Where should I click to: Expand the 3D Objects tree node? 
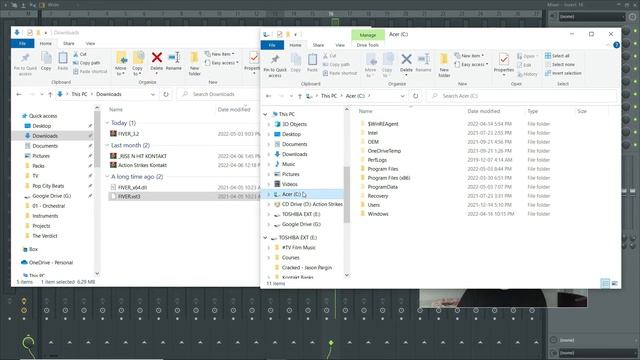pos(269,124)
